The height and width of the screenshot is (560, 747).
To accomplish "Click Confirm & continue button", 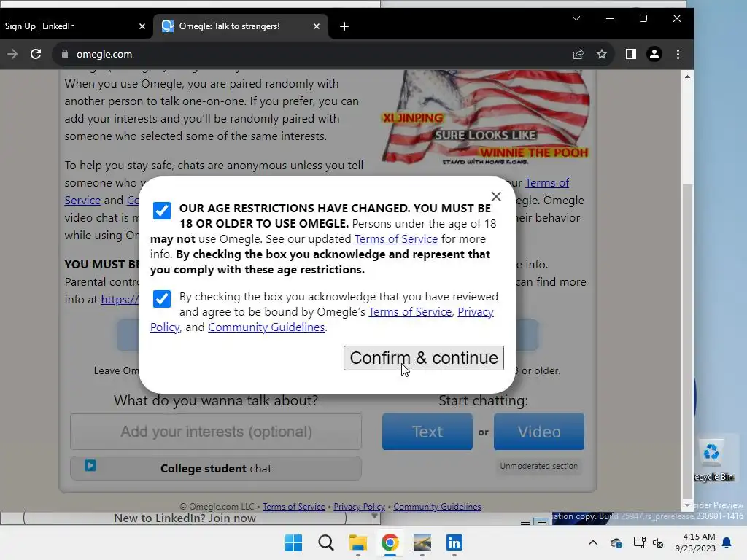I will coord(424,357).
